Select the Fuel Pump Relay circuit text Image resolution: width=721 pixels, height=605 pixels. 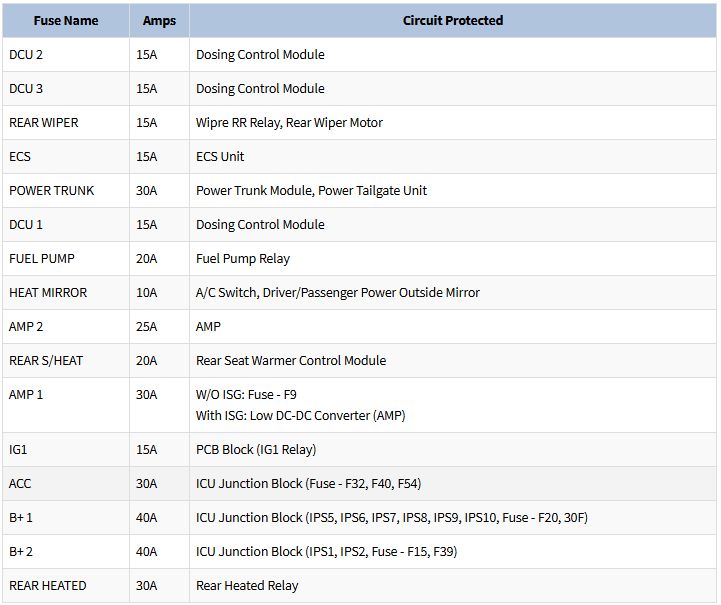pos(243,259)
